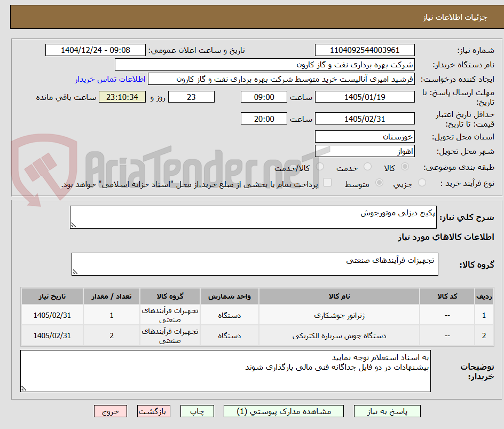Click quantity cell for ژنراتور جوشکاری row

pyautogui.click(x=112, y=316)
